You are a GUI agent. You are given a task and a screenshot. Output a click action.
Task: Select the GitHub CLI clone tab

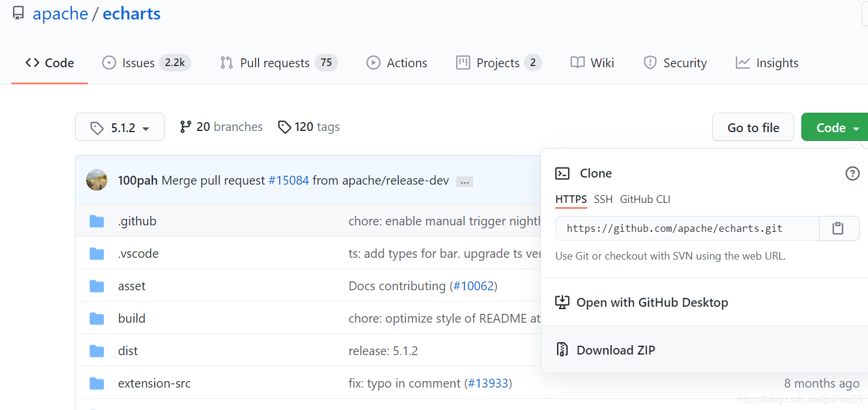[645, 199]
